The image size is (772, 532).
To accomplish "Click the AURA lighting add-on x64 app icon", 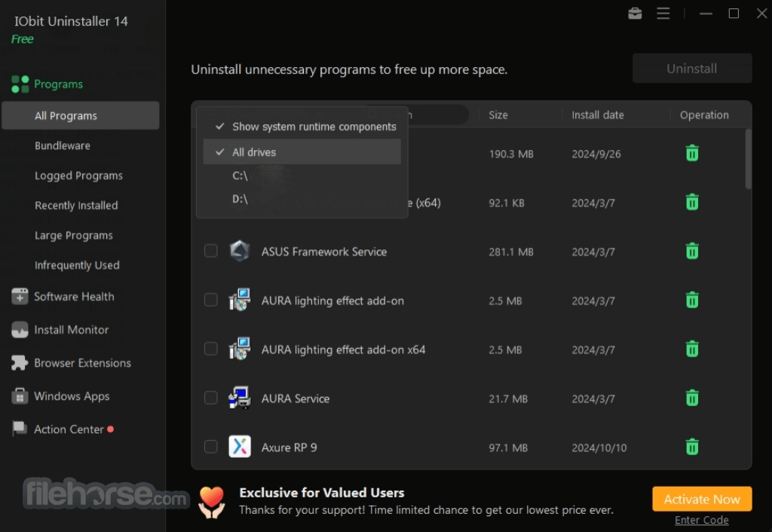I will pyautogui.click(x=240, y=349).
